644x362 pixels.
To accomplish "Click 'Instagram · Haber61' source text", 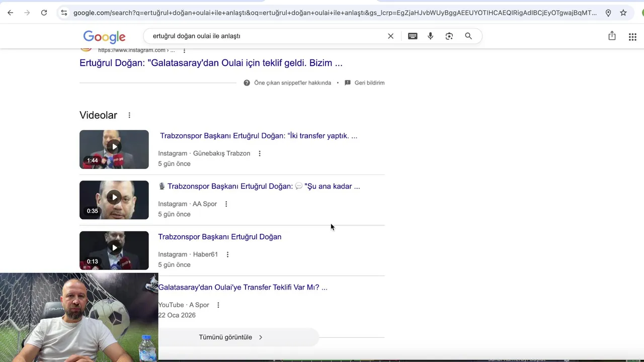I will point(188,254).
